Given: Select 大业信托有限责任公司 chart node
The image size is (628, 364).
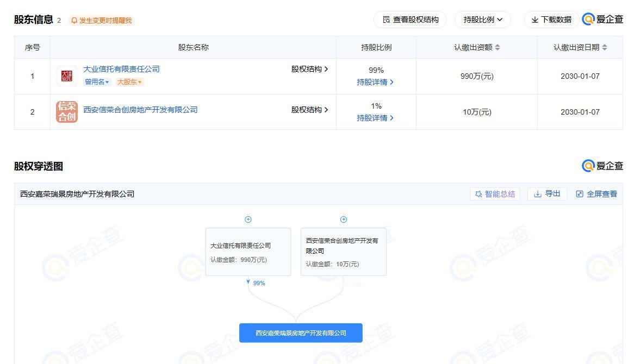Looking at the screenshot, I should (x=248, y=252).
